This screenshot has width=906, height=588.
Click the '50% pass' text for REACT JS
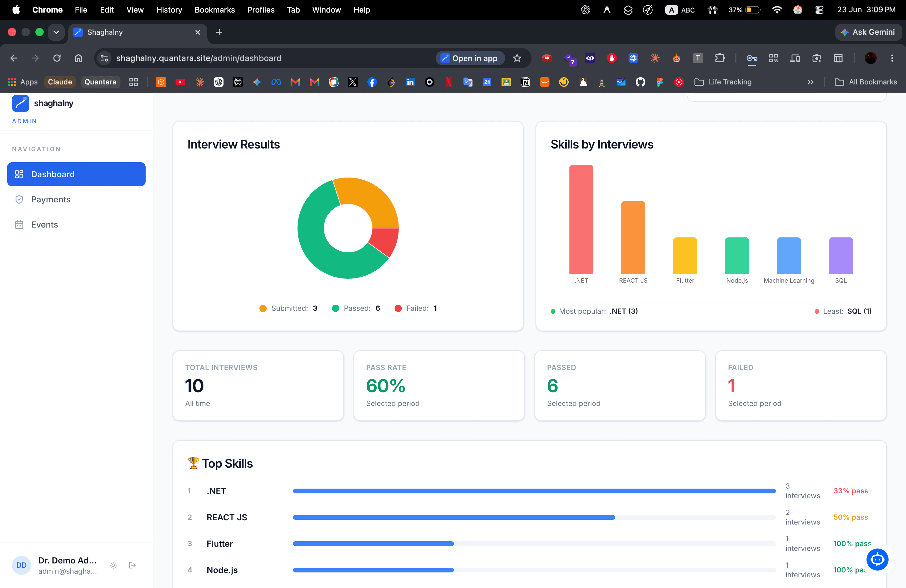[x=850, y=517]
